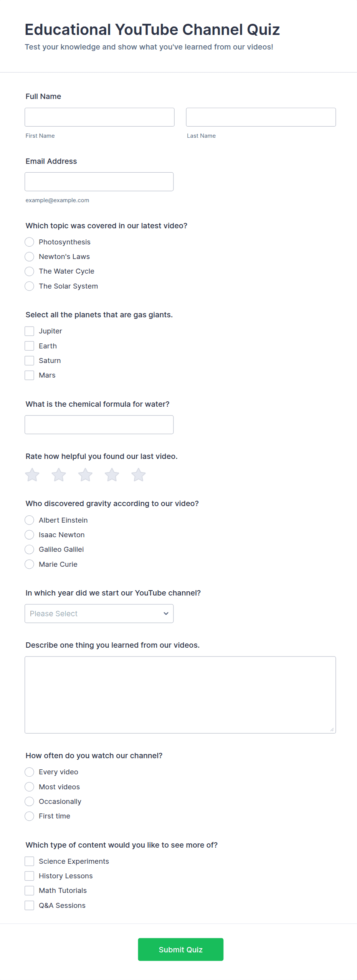Check the Saturn checkbox
This screenshot has height=980, width=357.
[x=29, y=361]
